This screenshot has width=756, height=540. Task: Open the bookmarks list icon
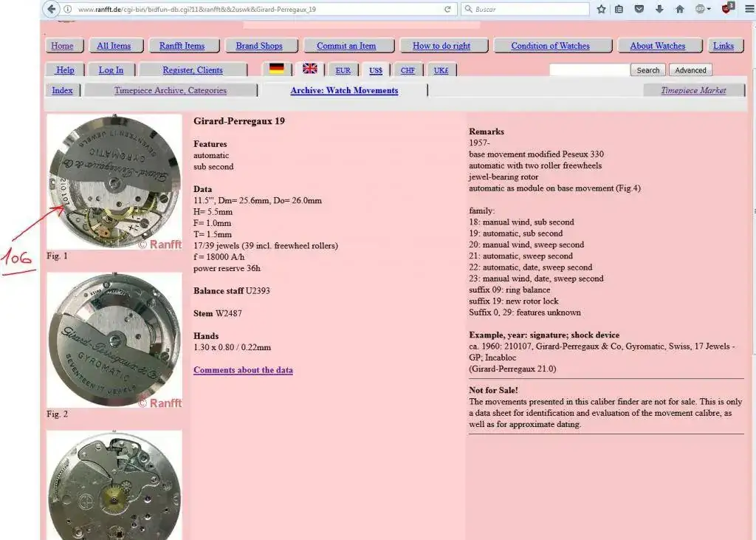coord(619,9)
